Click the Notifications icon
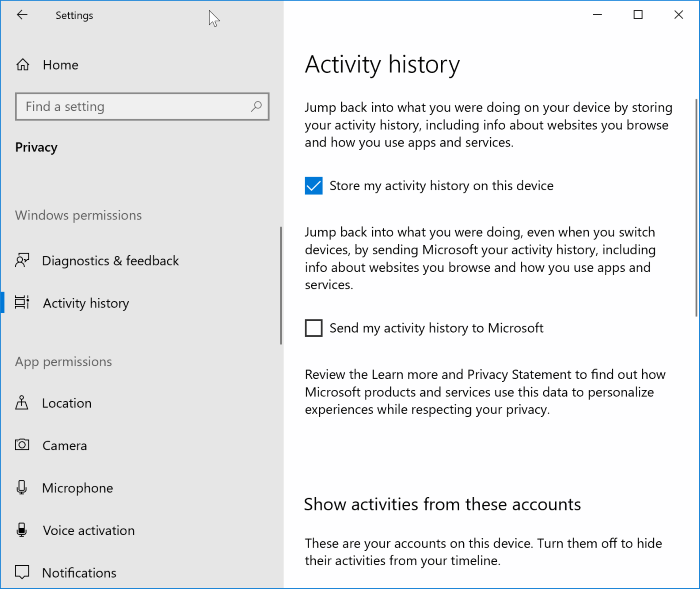Image resolution: width=700 pixels, height=589 pixels. point(22,572)
